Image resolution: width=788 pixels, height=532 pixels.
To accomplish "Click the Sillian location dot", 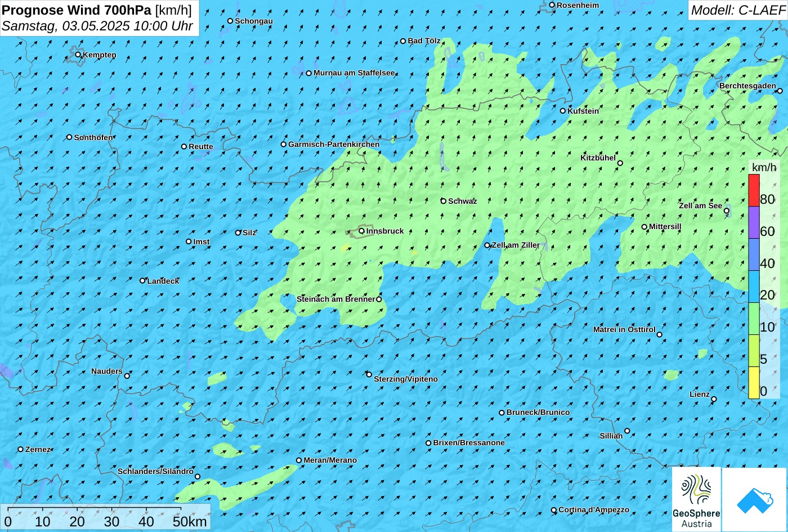I will coord(627,431).
